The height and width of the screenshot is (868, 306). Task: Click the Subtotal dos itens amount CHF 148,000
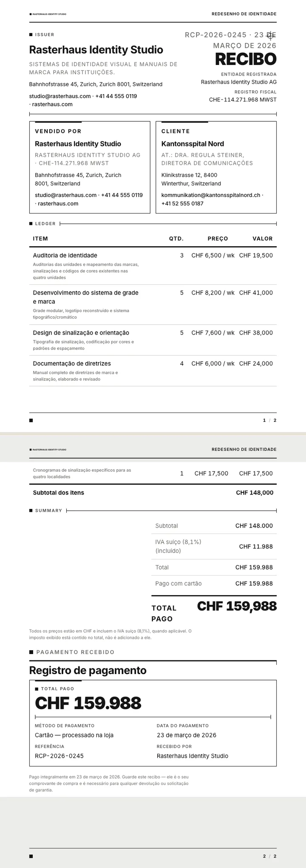pyautogui.click(x=255, y=493)
